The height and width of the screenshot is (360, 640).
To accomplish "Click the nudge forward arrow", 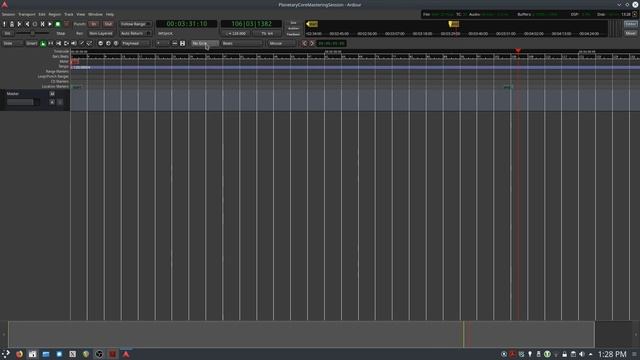I will (x=312, y=43).
